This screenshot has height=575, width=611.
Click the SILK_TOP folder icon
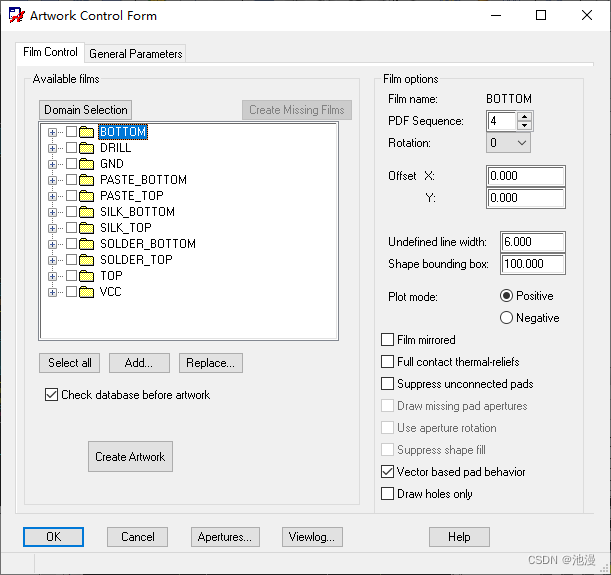[x=86, y=228]
